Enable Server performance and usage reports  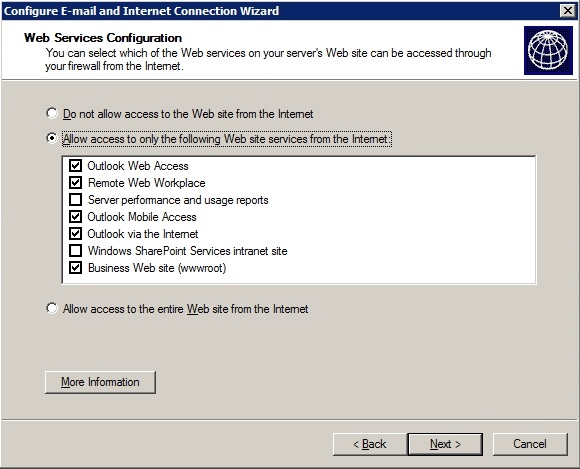point(75,199)
